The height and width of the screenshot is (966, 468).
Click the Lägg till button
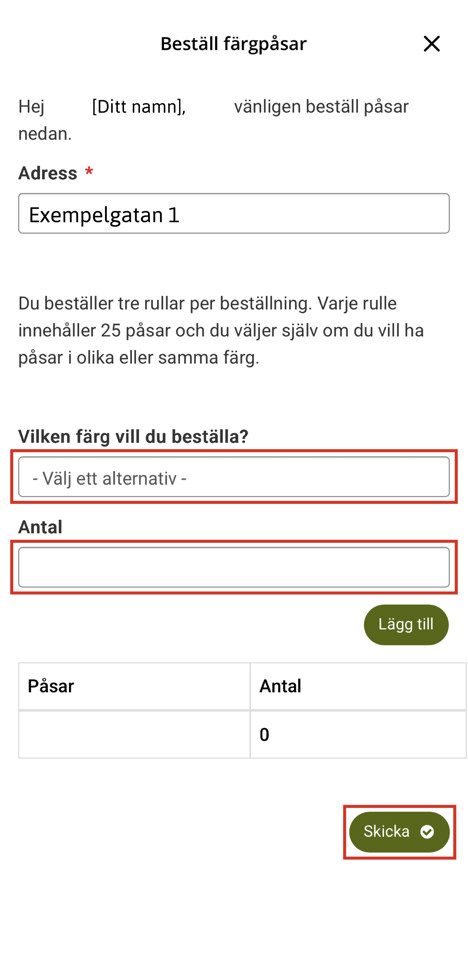[406, 625]
